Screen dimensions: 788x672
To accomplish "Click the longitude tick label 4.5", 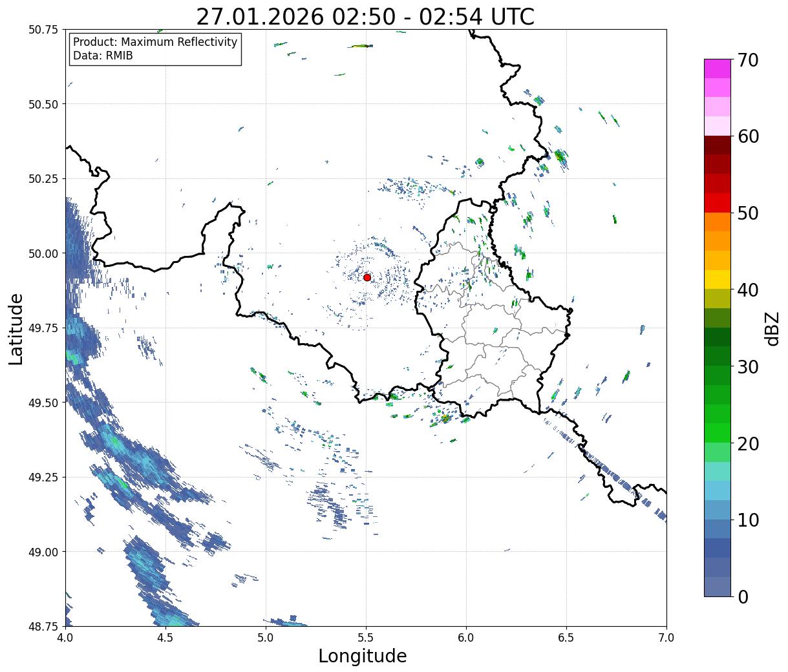I will pos(165,638).
